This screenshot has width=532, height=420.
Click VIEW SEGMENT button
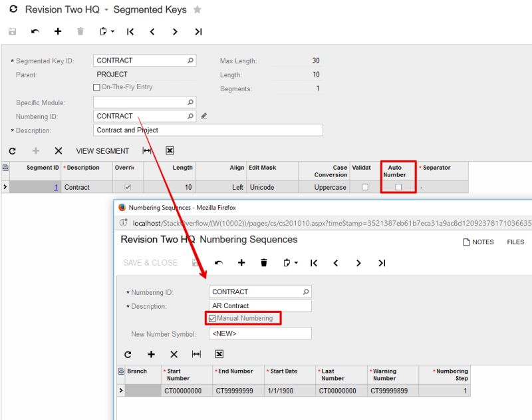tap(102, 151)
